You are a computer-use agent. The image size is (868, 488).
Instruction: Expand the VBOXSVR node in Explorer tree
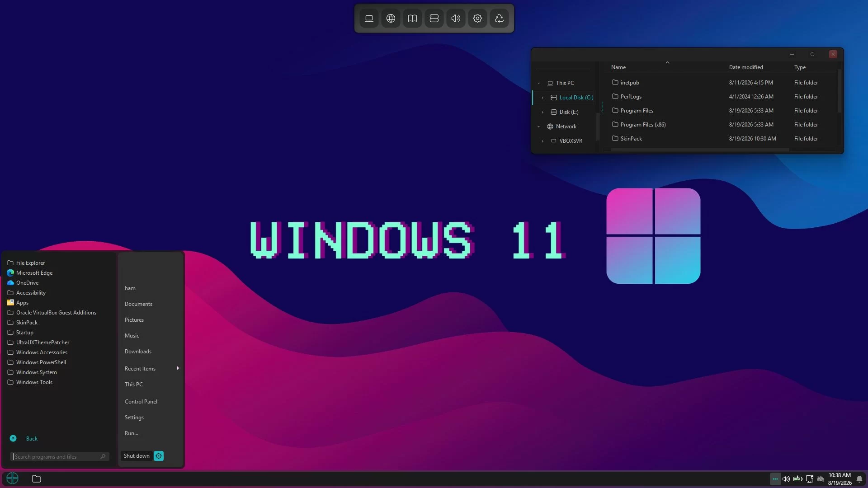coord(542,141)
